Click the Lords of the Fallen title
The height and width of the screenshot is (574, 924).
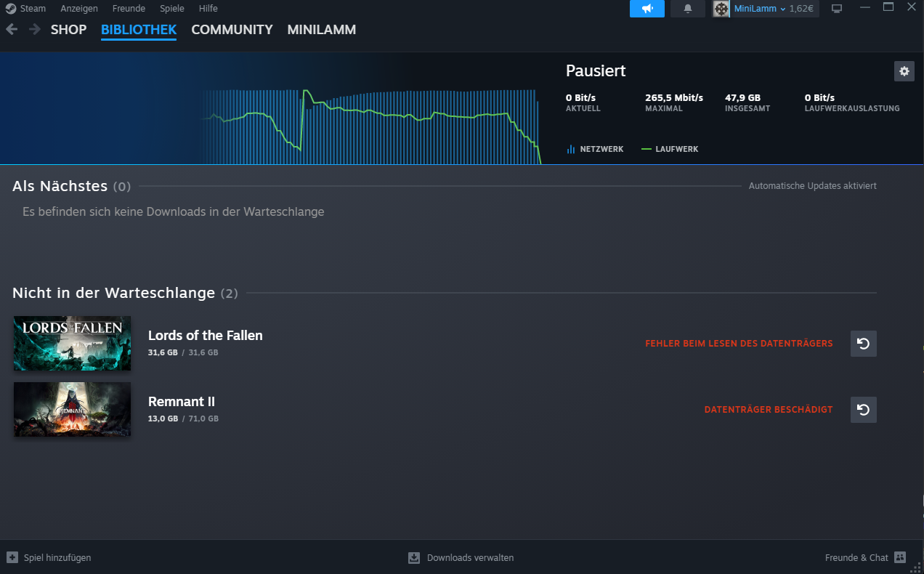point(206,336)
